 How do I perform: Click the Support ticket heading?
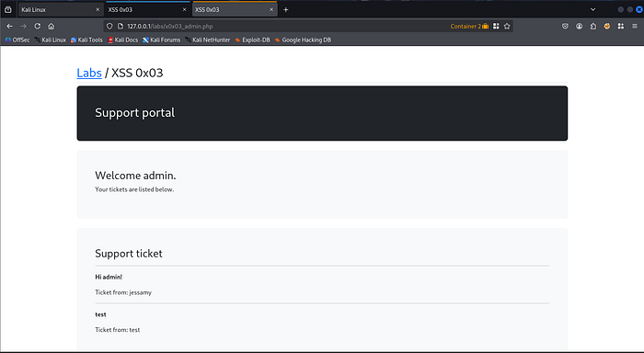pos(129,253)
